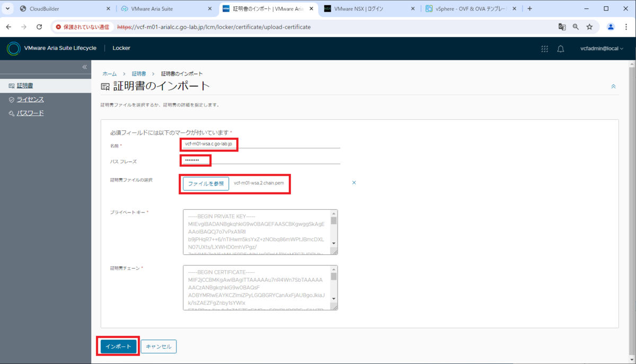This screenshot has width=636, height=364.
Task: Click the not-secure warning badge in address bar
Action: (x=84, y=26)
